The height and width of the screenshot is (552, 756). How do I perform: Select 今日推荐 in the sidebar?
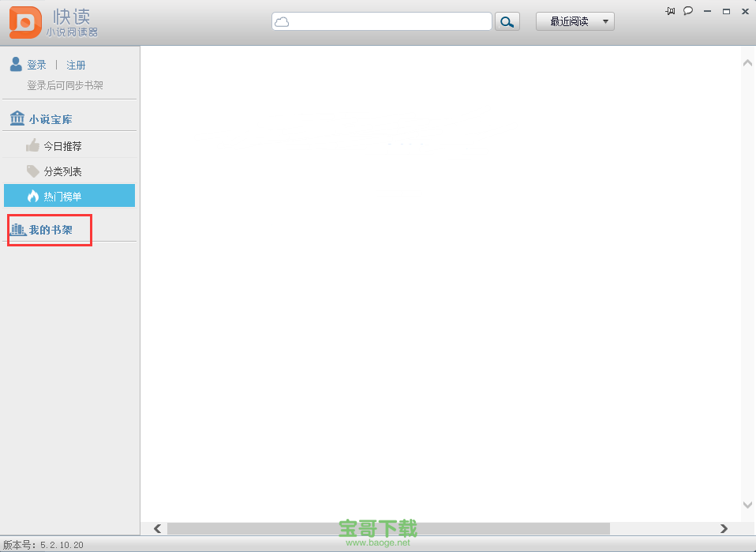[x=62, y=147]
